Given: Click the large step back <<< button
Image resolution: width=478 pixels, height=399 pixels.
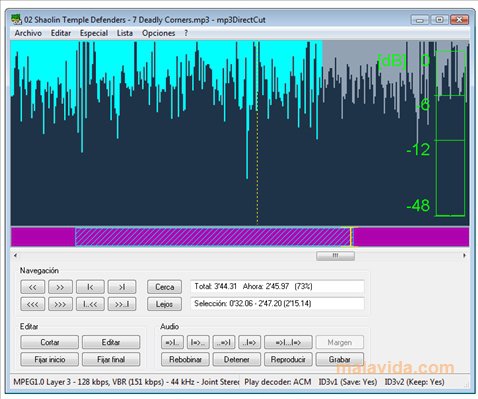Looking at the screenshot, I should (32, 304).
